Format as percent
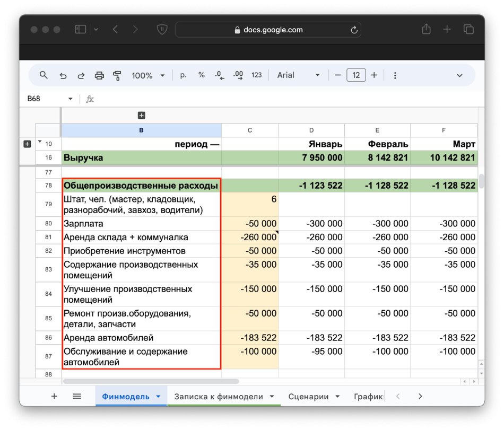This screenshot has width=504, height=430. pyautogui.click(x=202, y=75)
